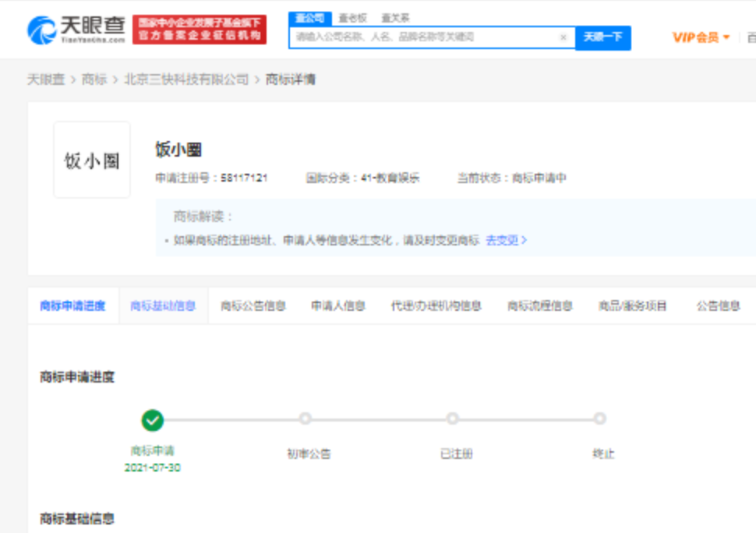The height and width of the screenshot is (533, 756).
Task: Click the 饭小圈 trademark image thumbnail
Action: tap(92, 160)
